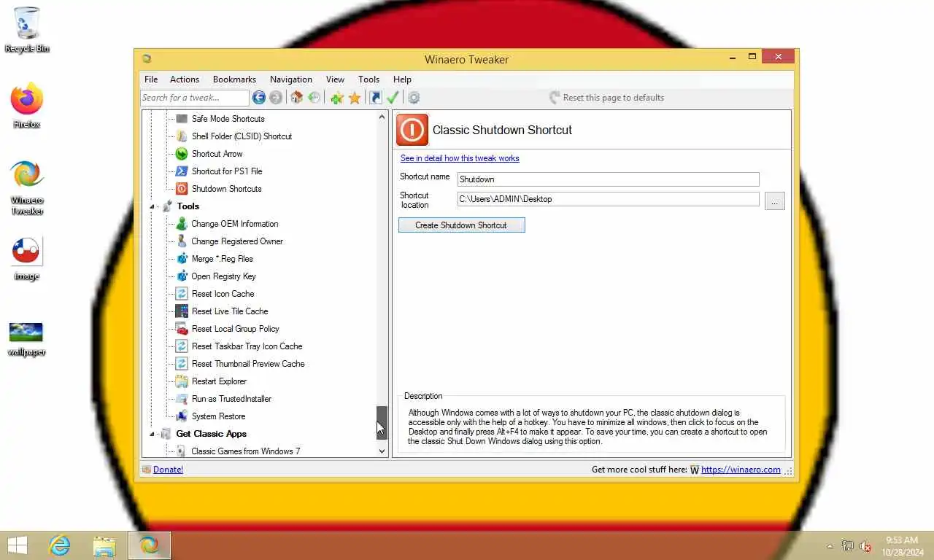Open See in detail how this tweak works link

[x=460, y=158]
